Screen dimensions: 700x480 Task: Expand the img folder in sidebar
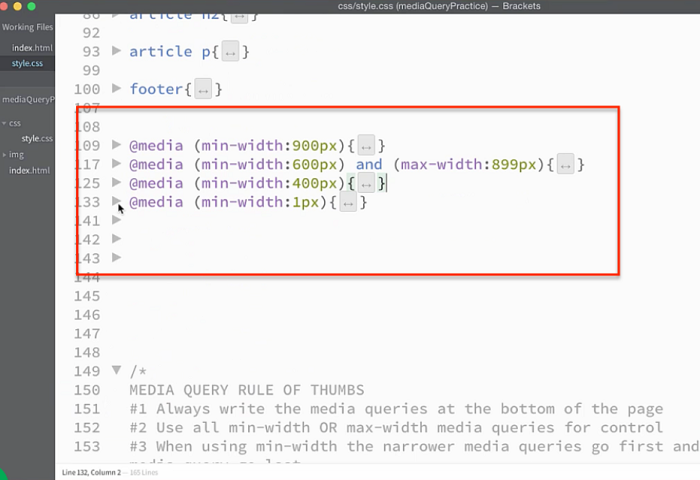point(4,155)
